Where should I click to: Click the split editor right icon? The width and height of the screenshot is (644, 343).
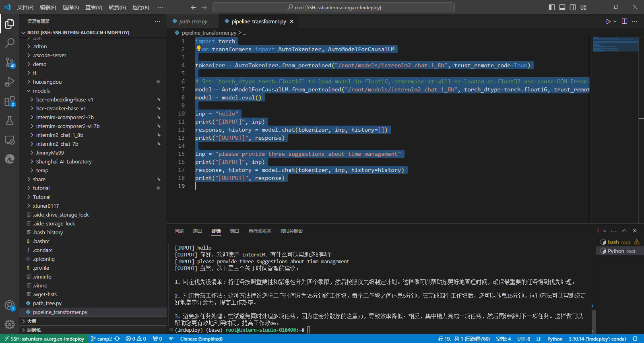point(624,21)
